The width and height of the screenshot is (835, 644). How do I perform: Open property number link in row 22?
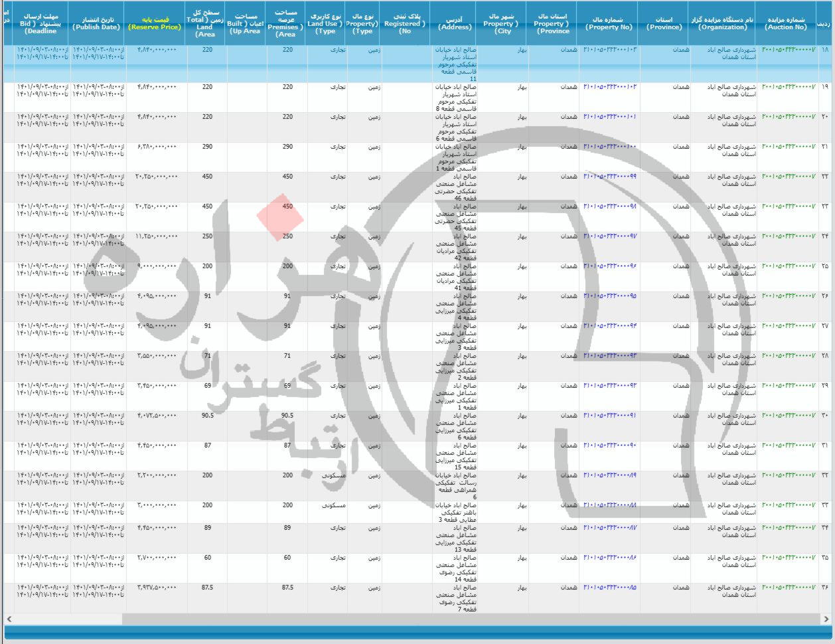tap(609, 177)
